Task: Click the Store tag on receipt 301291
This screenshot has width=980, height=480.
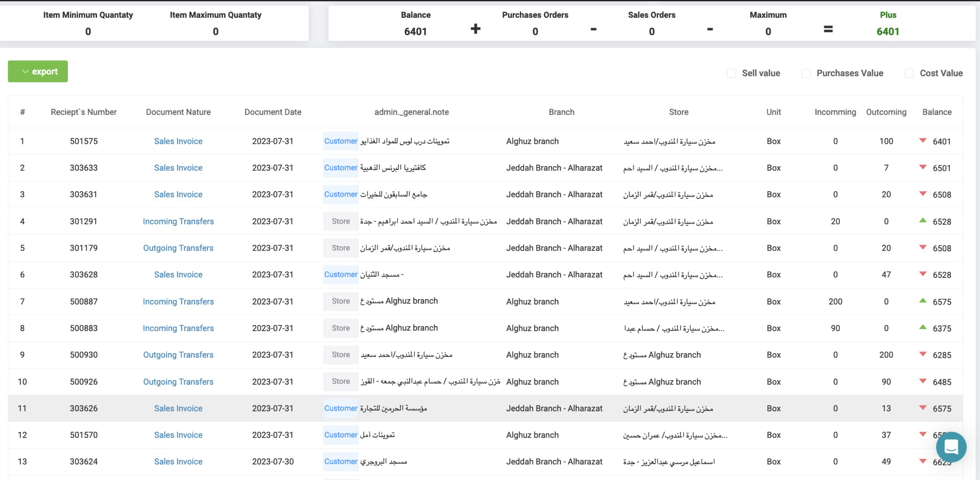Action: [x=340, y=221]
